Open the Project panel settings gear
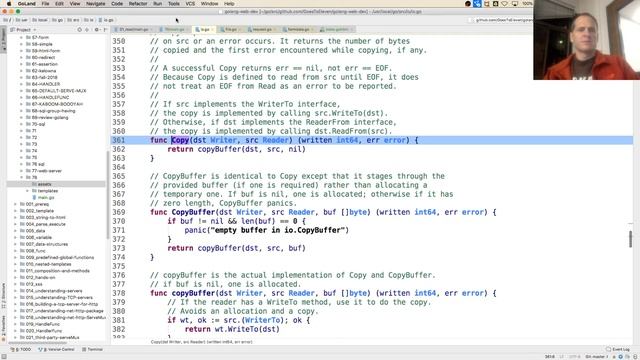 (x=97, y=29)
